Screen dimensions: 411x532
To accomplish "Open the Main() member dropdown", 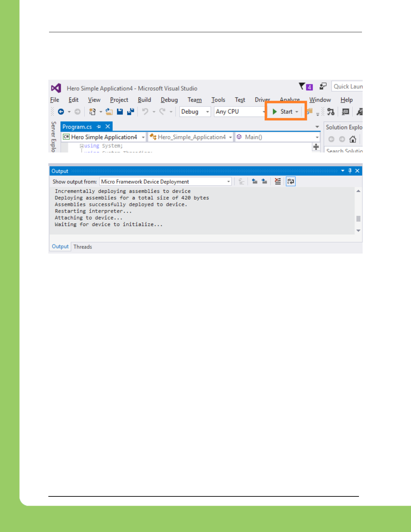I will (317, 137).
